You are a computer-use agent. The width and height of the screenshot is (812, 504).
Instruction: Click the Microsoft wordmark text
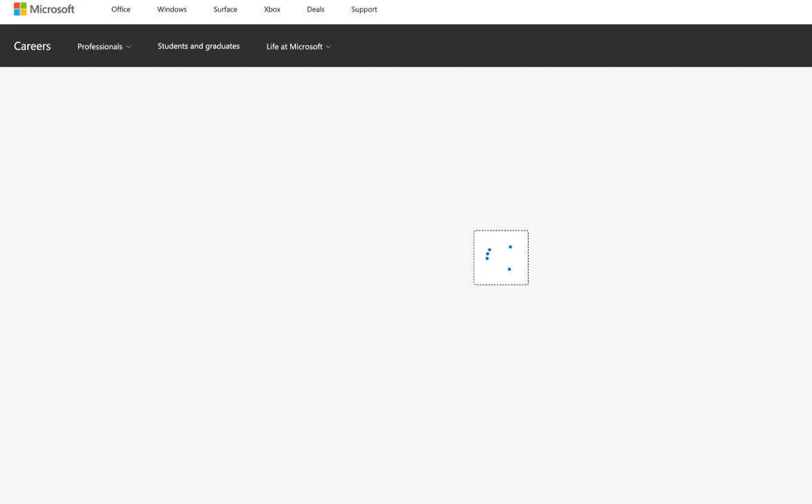(x=52, y=9)
